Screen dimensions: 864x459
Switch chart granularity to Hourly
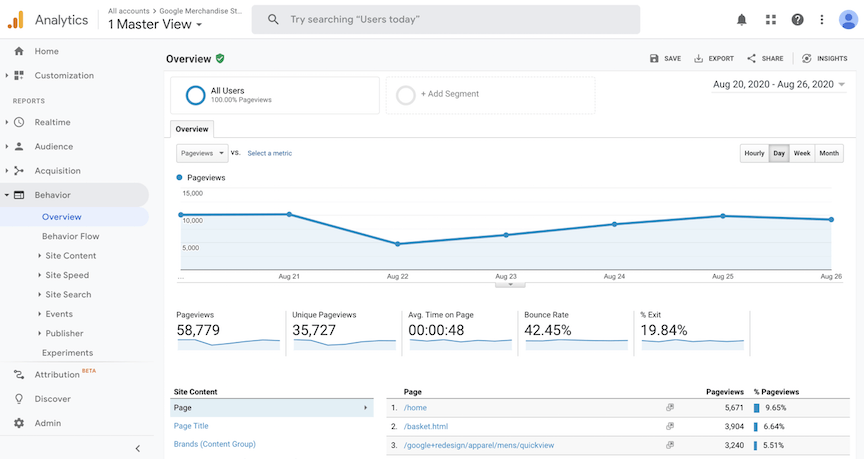point(754,153)
